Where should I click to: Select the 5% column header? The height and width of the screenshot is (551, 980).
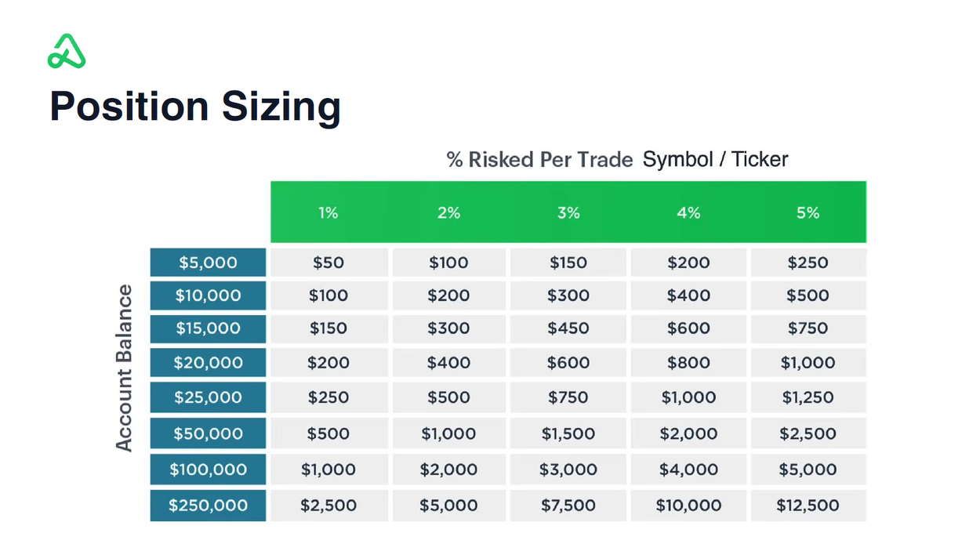(x=808, y=212)
